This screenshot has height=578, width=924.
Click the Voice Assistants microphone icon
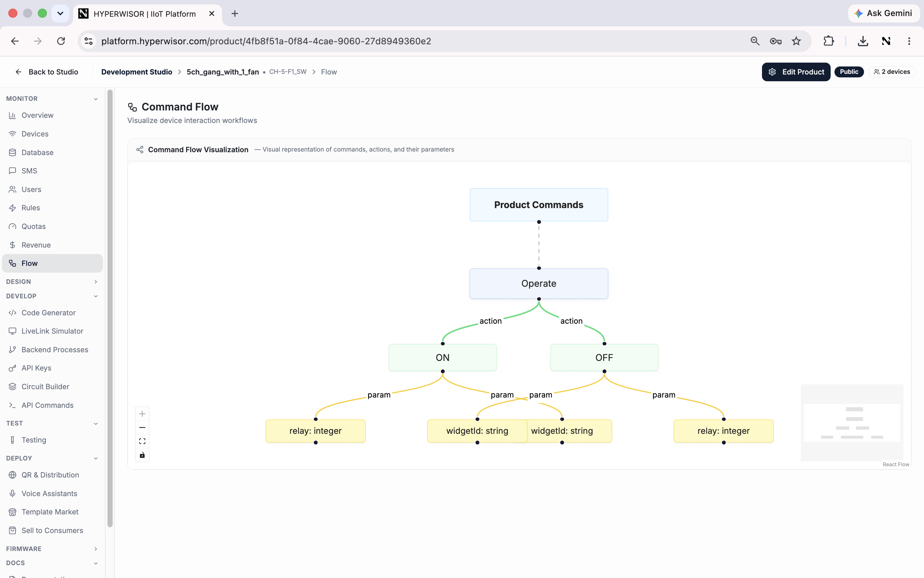click(x=13, y=494)
